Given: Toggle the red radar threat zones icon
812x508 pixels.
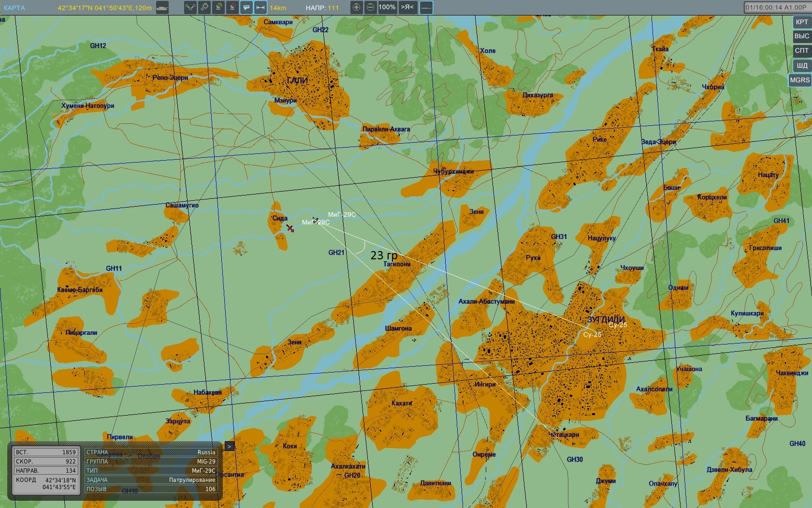Looking at the screenshot, I should pyautogui.click(x=232, y=7).
